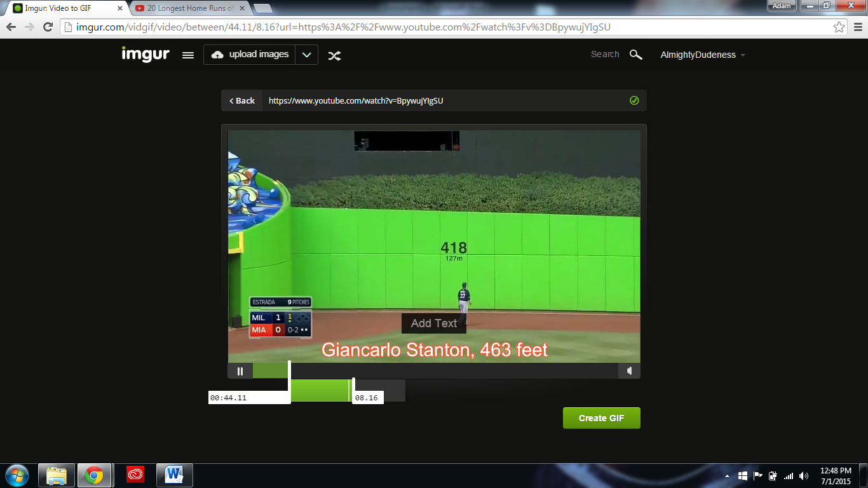Click the bookmark star in the address bar
The image size is (868, 488).
click(840, 27)
